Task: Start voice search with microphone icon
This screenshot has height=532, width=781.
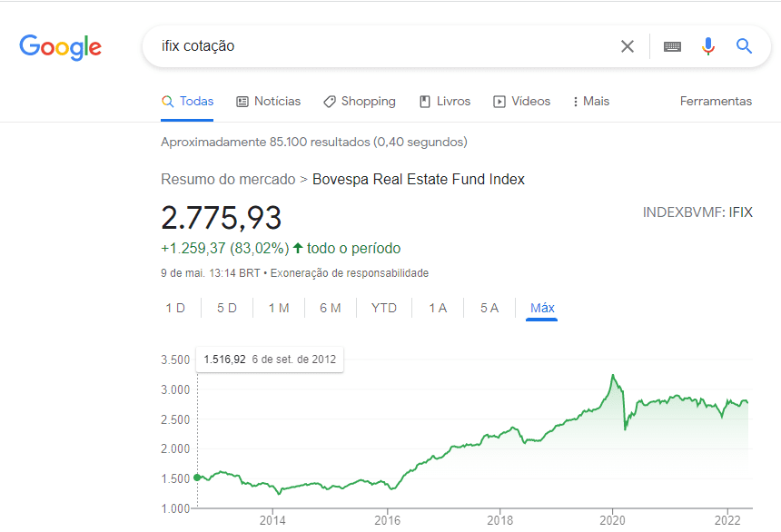Action: click(708, 46)
